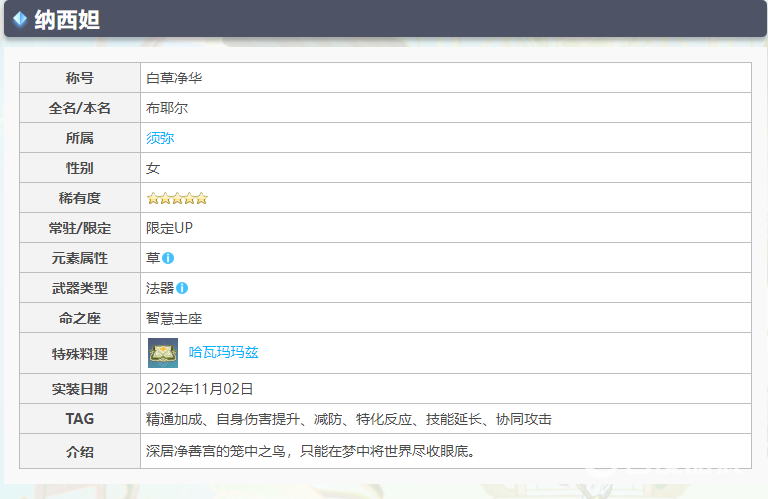Click the 命之座 row label
This screenshot has height=499, width=768.
coord(80,318)
